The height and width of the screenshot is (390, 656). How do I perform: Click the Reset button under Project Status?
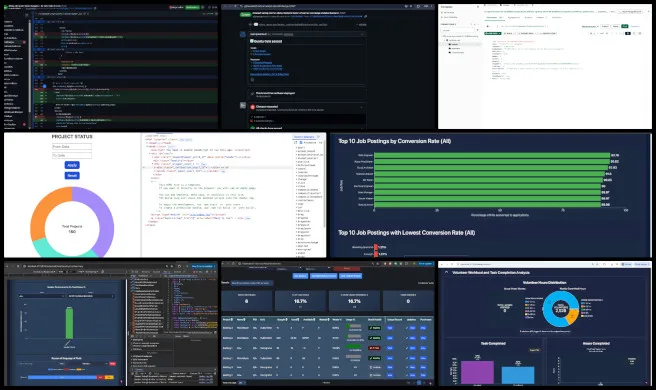point(72,175)
